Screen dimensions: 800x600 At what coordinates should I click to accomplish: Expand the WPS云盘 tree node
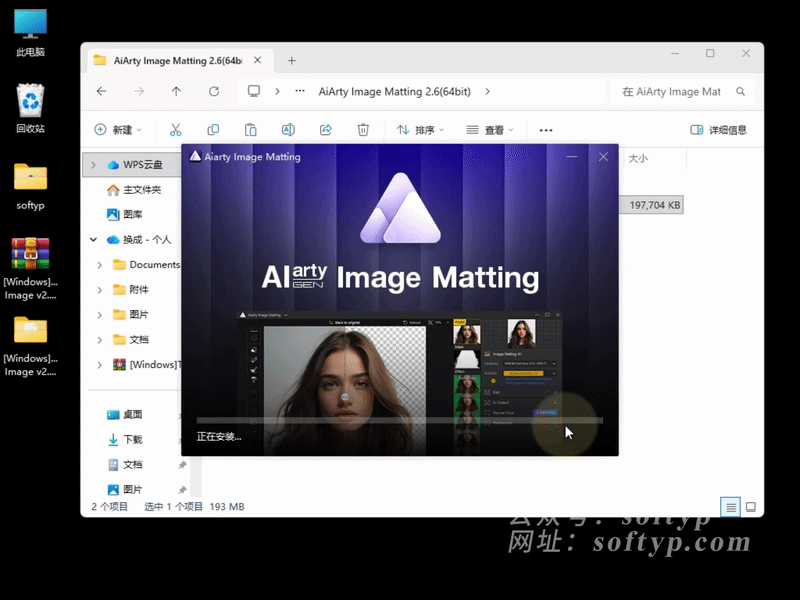coord(93,165)
